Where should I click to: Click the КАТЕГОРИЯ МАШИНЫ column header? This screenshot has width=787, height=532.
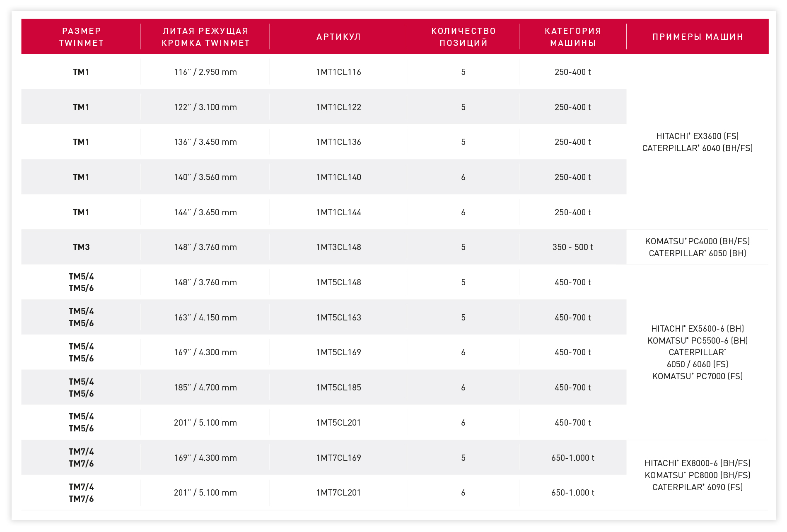[573, 37]
